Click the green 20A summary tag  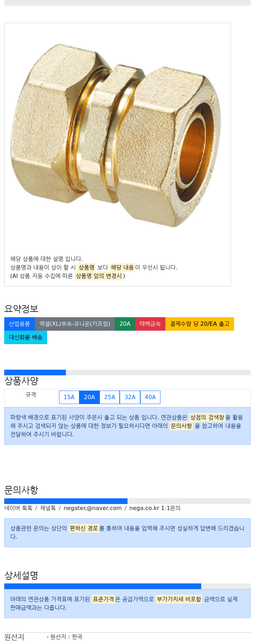(x=125, y=324)
